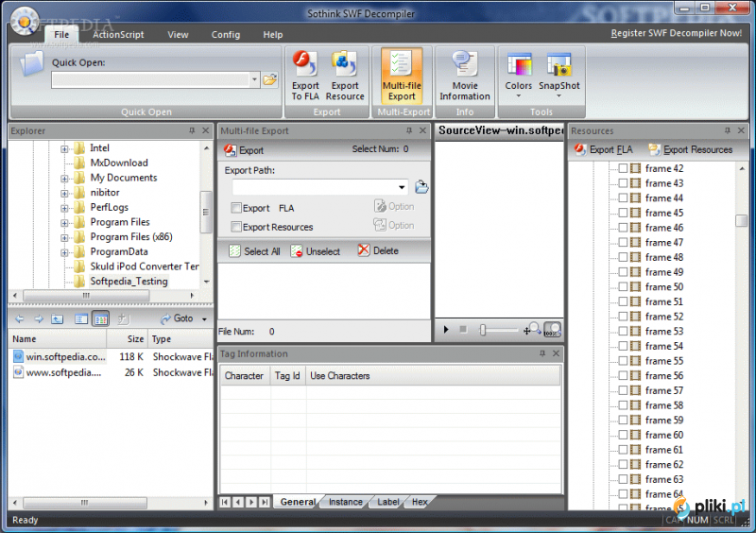Check the frame 59 checkbox
Screen dimensions: 756x533
(x=623, y=421)
